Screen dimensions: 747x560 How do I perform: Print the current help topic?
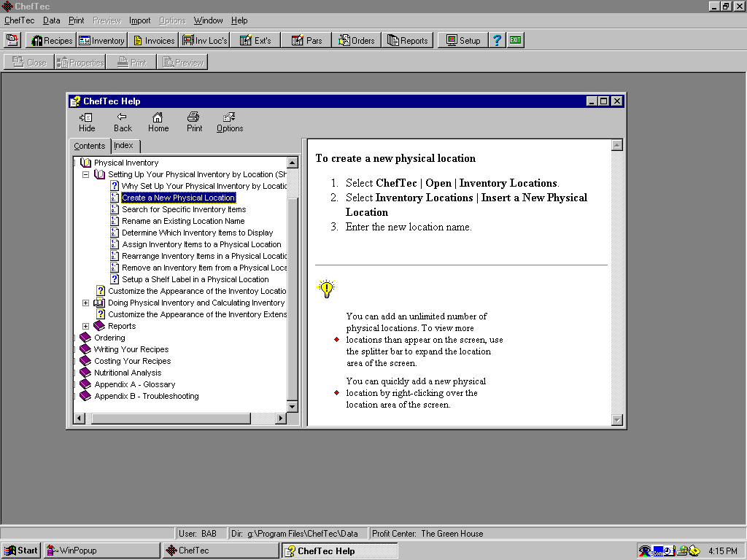[x=194, y=122]
